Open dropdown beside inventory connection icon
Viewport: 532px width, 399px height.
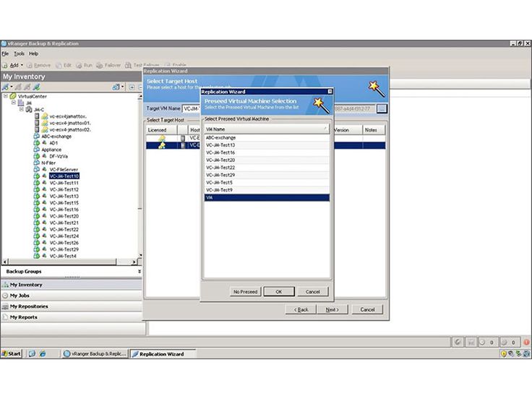pos(12,87)
